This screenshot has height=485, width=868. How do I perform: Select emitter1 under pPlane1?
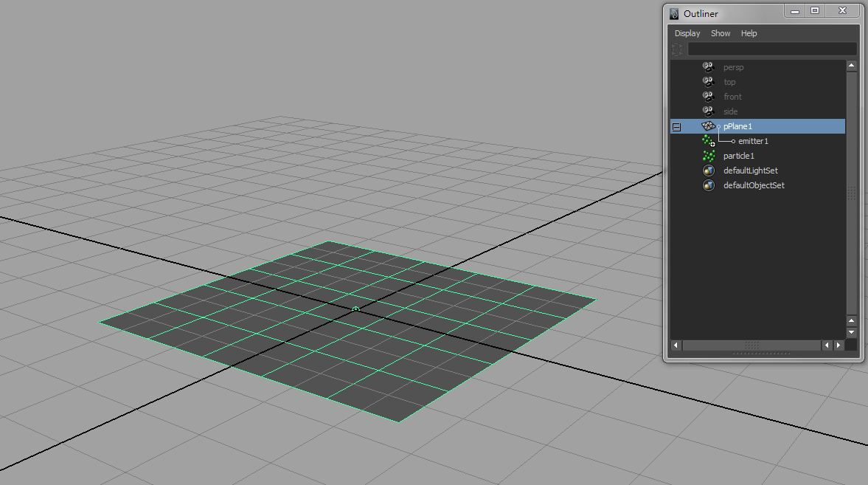pos(754,141)
